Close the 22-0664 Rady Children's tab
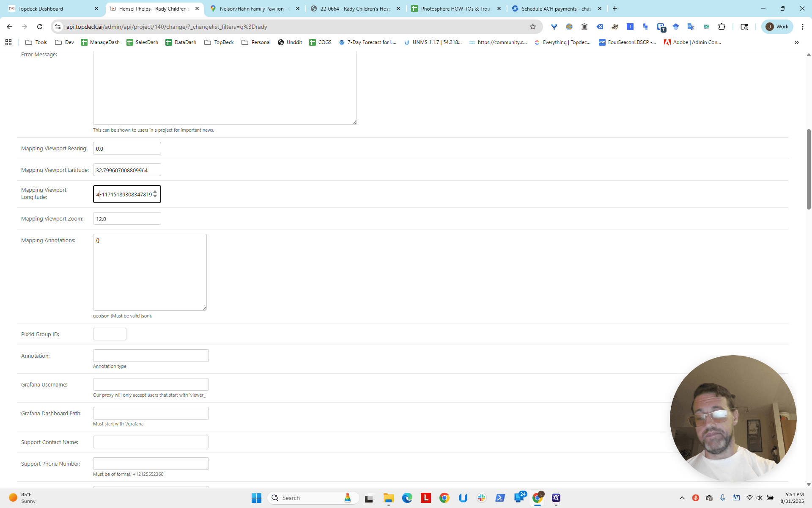This screenshot has width=812, height=508. (x=398, y=8)
